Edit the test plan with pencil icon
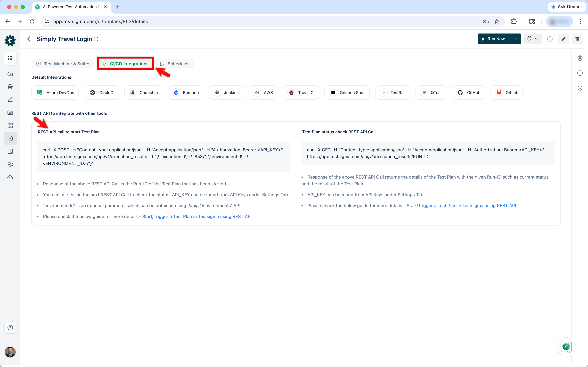The height and width of the screenshot is (367, 588). tap(563, 39)
